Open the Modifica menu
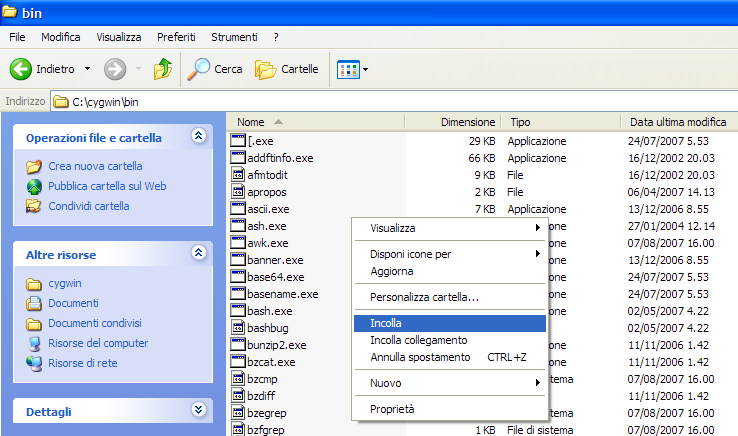 tap(61, 37)
